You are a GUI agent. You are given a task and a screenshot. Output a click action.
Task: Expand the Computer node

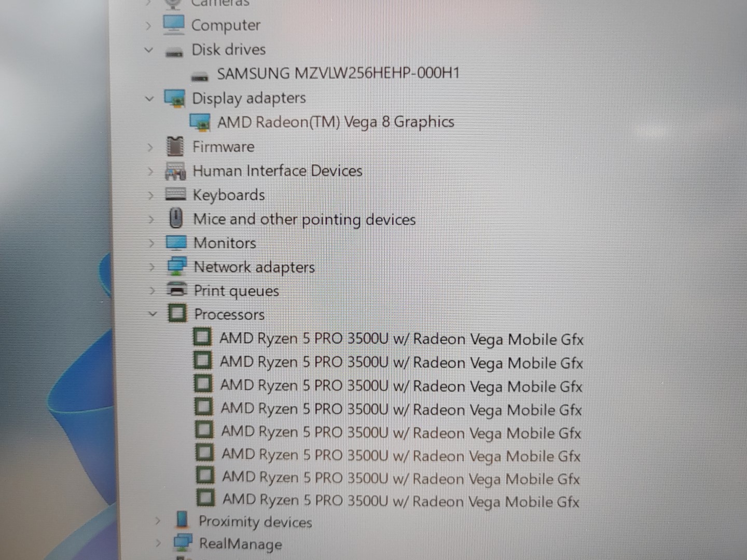pos(148,25)
